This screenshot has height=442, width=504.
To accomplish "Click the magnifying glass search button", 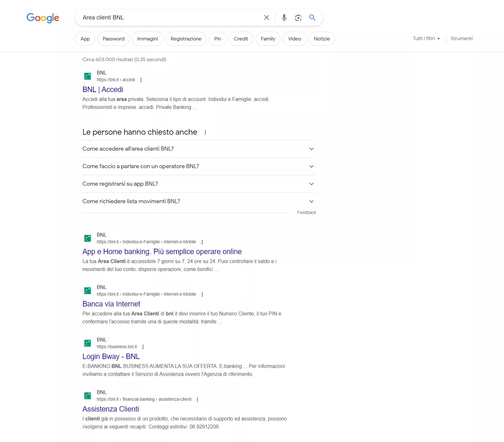I will click(312, 18).
